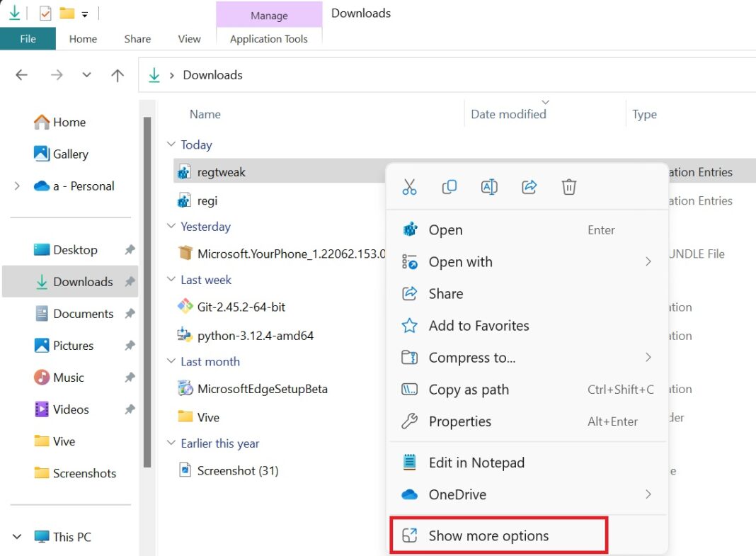This screenshot has height=556, width=756.
Task: Click the Rename icon in context menu
Action: [489, 186]
